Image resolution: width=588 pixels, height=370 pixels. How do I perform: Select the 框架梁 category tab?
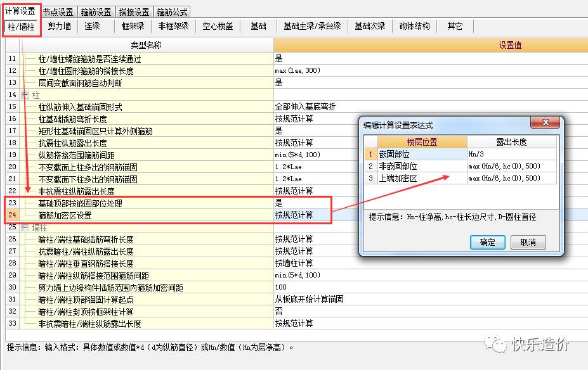point(133,27)
